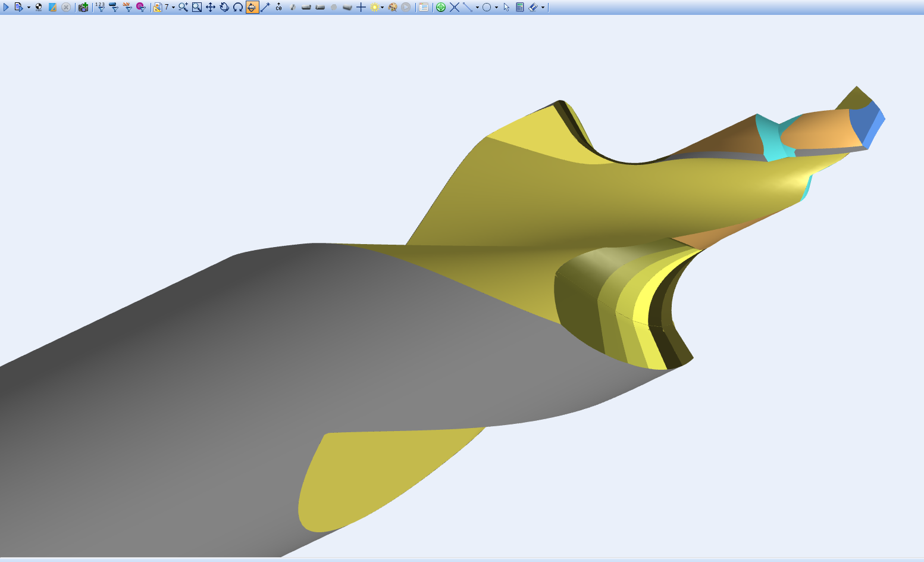The image size is (924, 562).
Task: Open the color palette icon
Action: [393, 7]
